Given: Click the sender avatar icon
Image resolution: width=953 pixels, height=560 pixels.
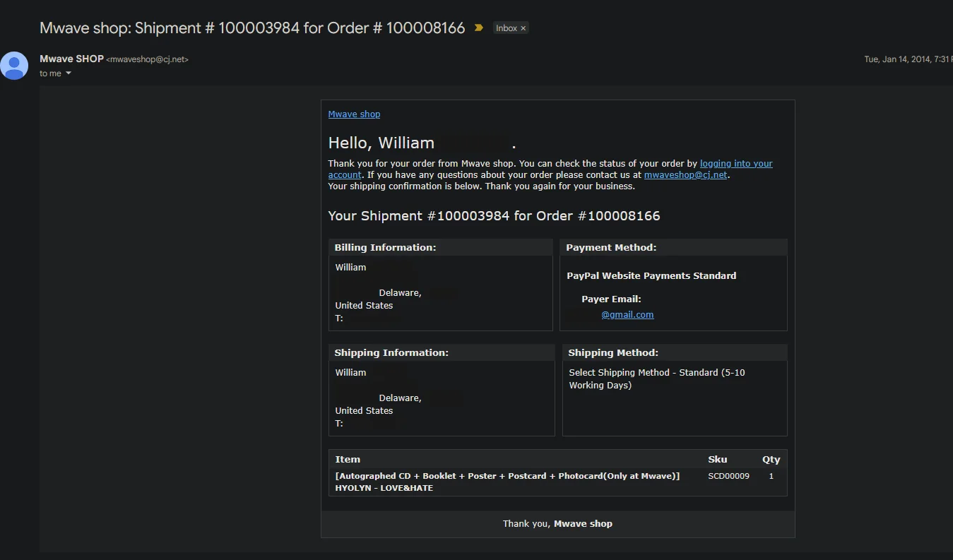Looking at the screenshot, I should (14, 66).
